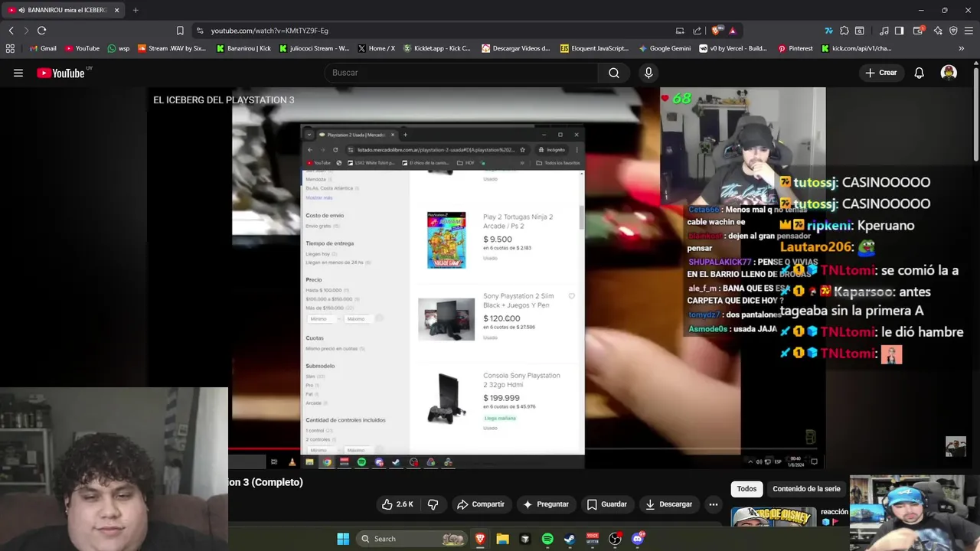Bookmark this page in address bar
The height and width of the screenshot is (551, 980).
[x=180, y=31]
